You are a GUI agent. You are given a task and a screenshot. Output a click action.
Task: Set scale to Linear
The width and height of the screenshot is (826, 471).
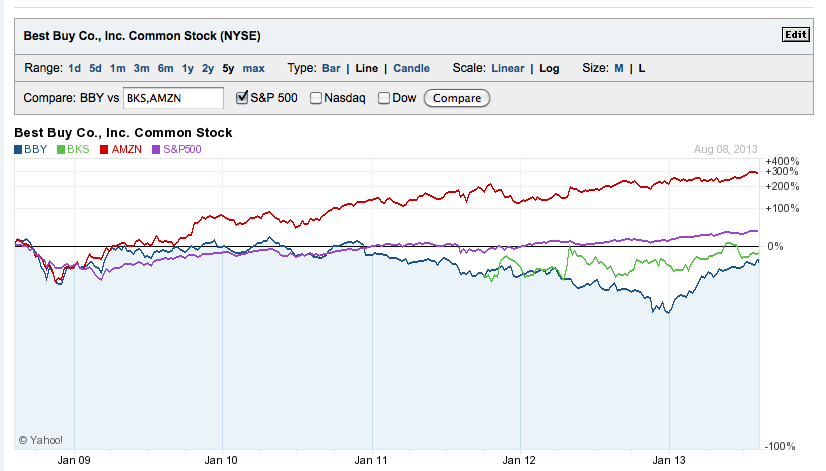(x=507, y=69)
